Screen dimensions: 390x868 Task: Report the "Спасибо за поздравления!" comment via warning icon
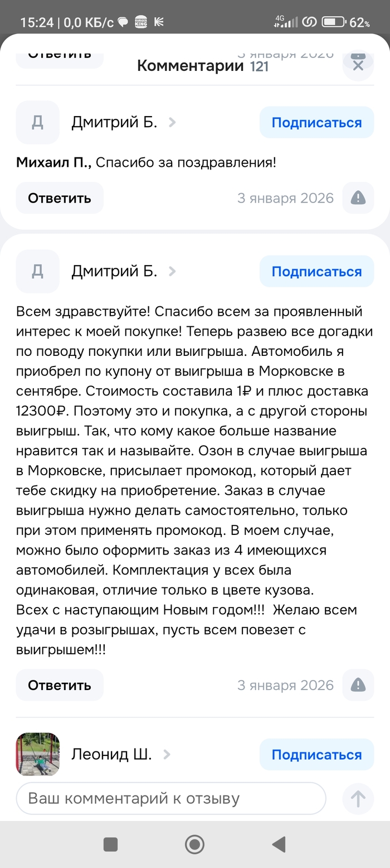point(358,197)
